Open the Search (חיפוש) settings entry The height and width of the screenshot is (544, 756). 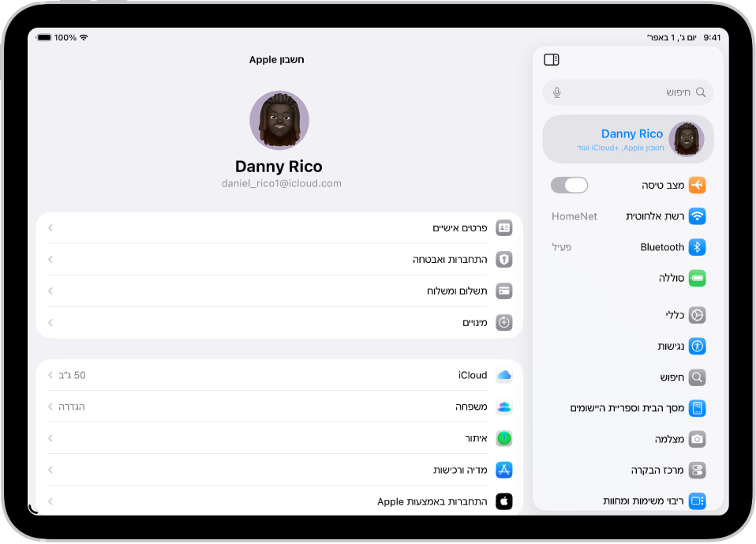click(696, 377)
